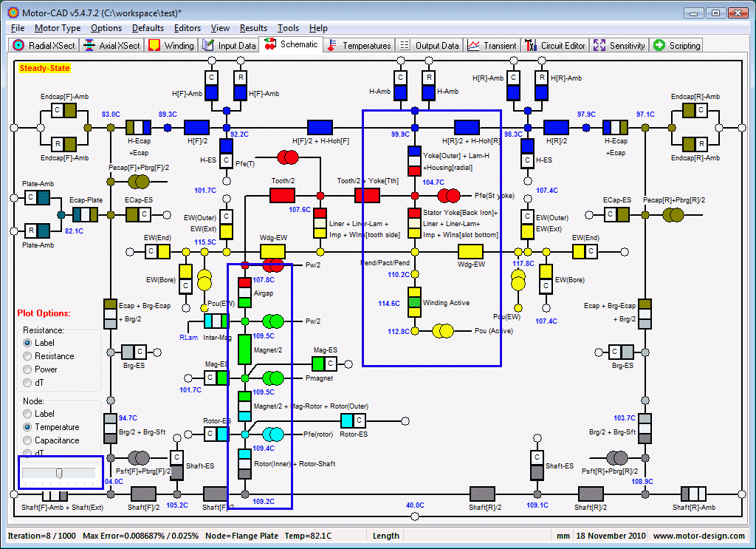Click the RLam link label
Image resolution: width=756 pixels, height=549 pixels.
[x=188, y=337]
